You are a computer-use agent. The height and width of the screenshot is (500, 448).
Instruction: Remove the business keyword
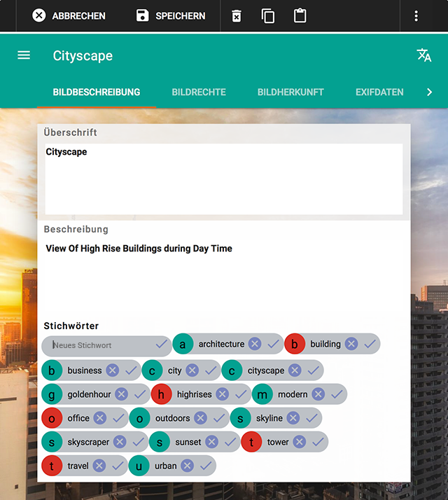tap(112, 370)
